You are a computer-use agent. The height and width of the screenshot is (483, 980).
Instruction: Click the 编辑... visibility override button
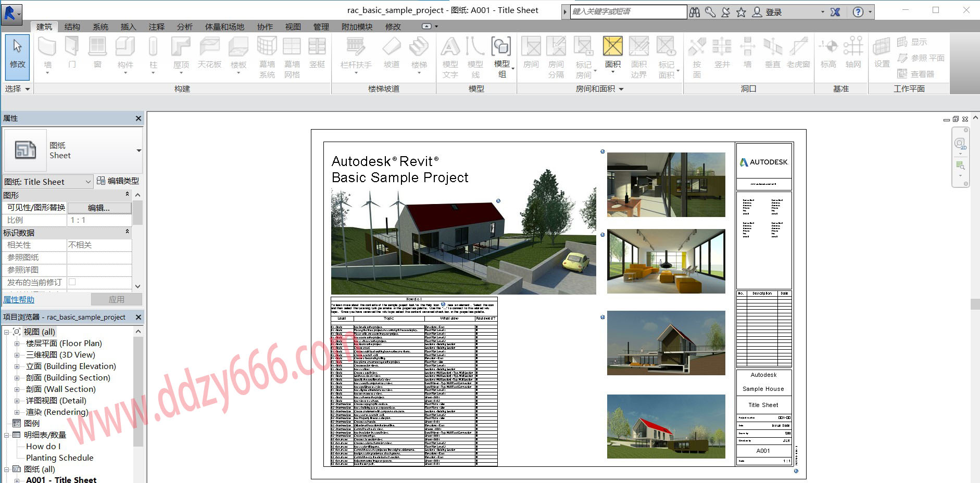click(x=99, y=208)
